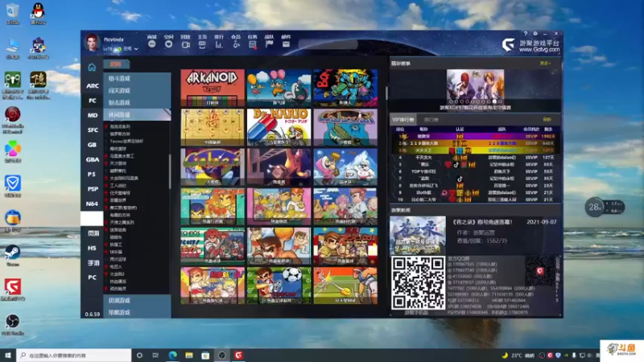Select Tecmo entry in game list
Screen dimensions: 644x362
click(126, 142)
